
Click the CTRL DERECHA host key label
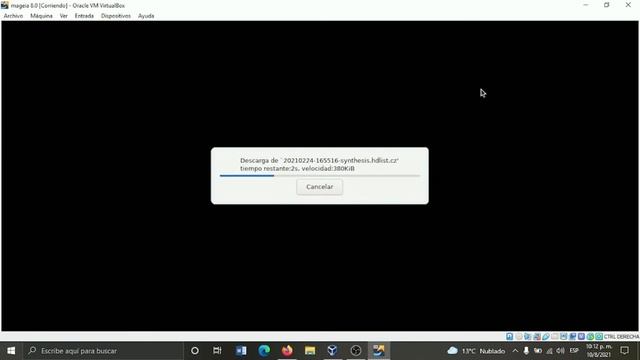[621, 336]
